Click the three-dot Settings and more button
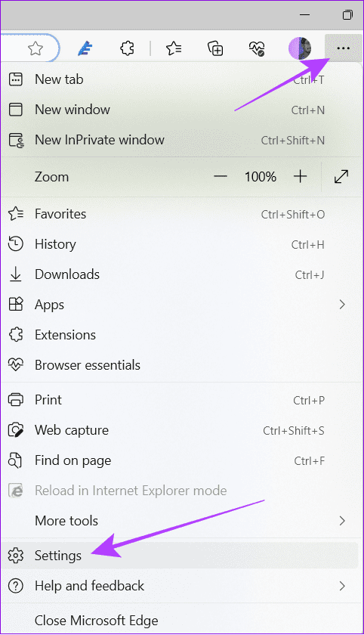 point(343,48)
